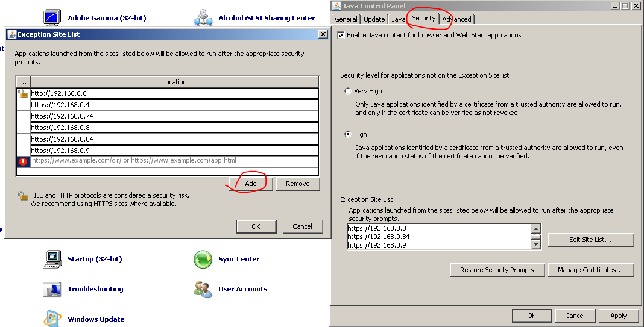Click the red error icon in site list
This screenshot has width=644, height=327.
coord(23,162)
